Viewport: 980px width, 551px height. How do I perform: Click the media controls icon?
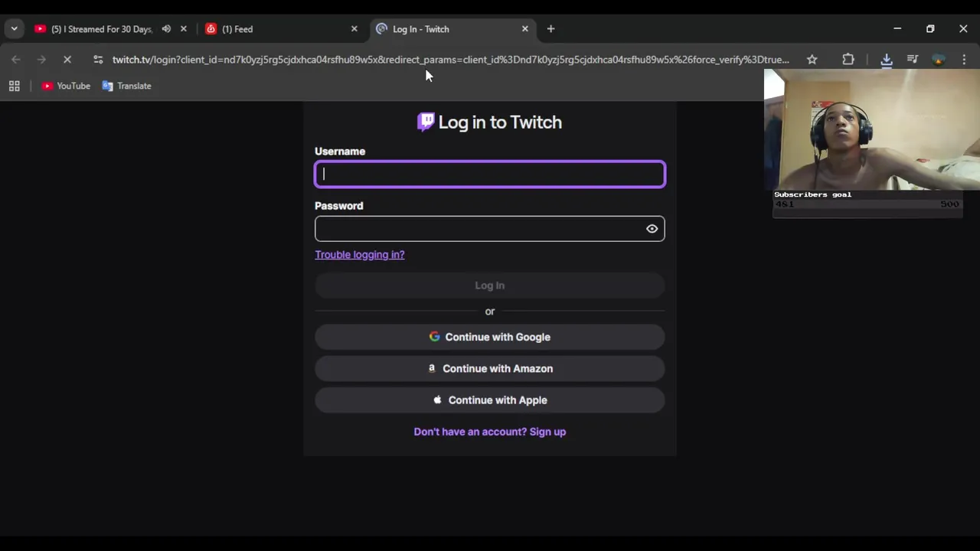(912, 60)
